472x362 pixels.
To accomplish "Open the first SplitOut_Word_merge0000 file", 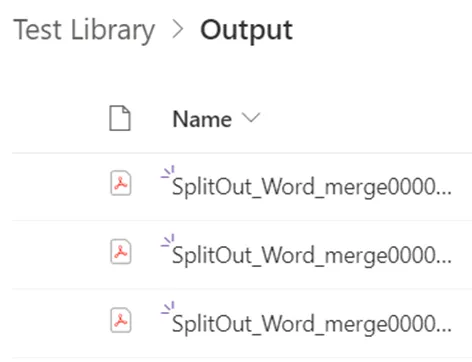I will pos(312,187).
